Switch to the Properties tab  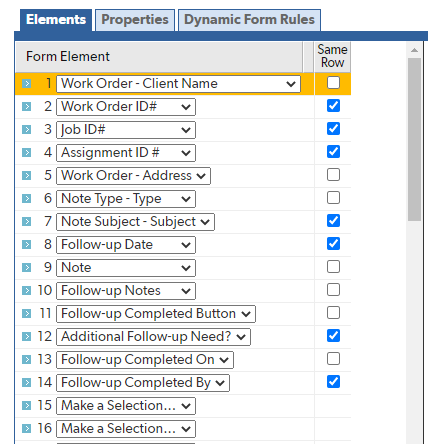[135, 20]
